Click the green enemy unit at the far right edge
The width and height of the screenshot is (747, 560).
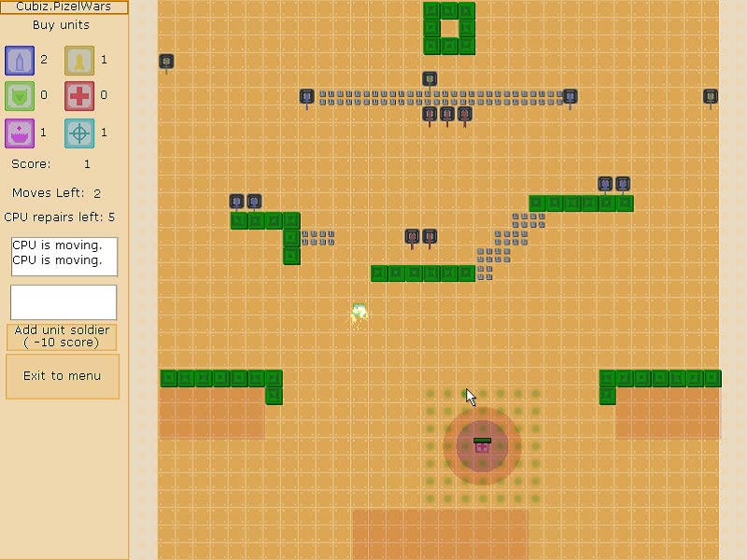click(x=711, y=97)
